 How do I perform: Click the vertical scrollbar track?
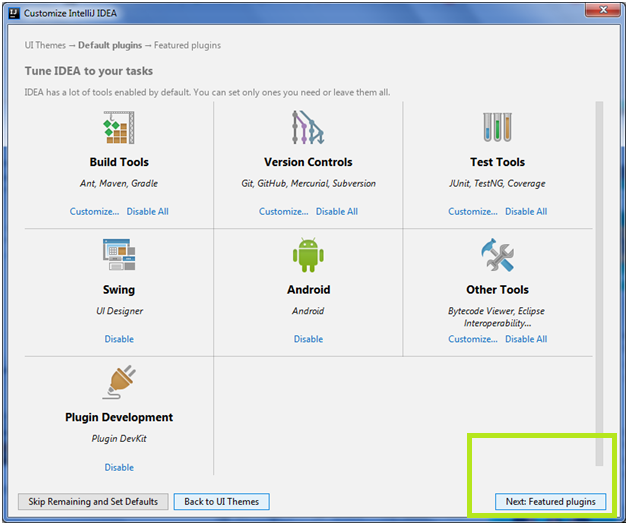click(x=599, y=284)
